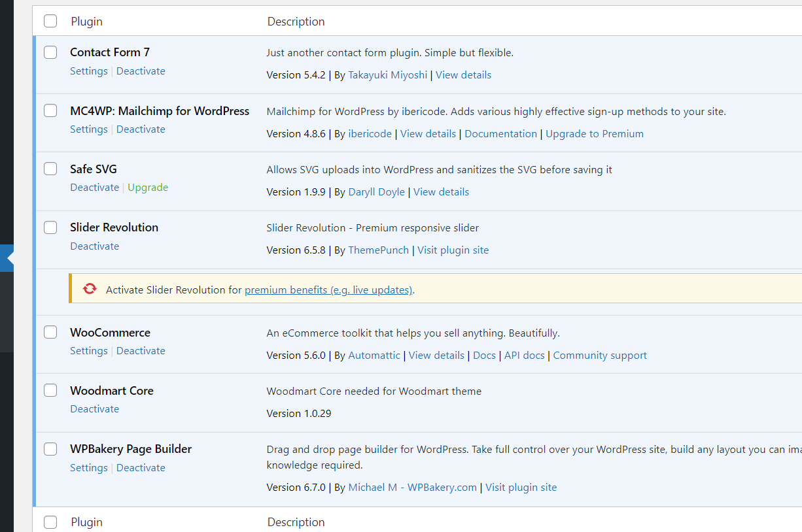Toggle select-all checkbox in table header
The width and height of the screenshot is (802, 532).
pyautogui.click(x=50, y=22)
